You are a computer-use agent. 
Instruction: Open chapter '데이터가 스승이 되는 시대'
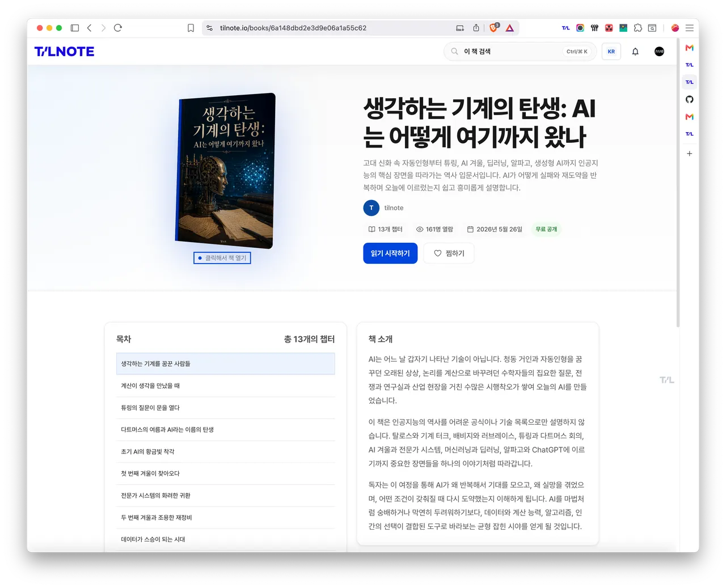tap(226, 540)
